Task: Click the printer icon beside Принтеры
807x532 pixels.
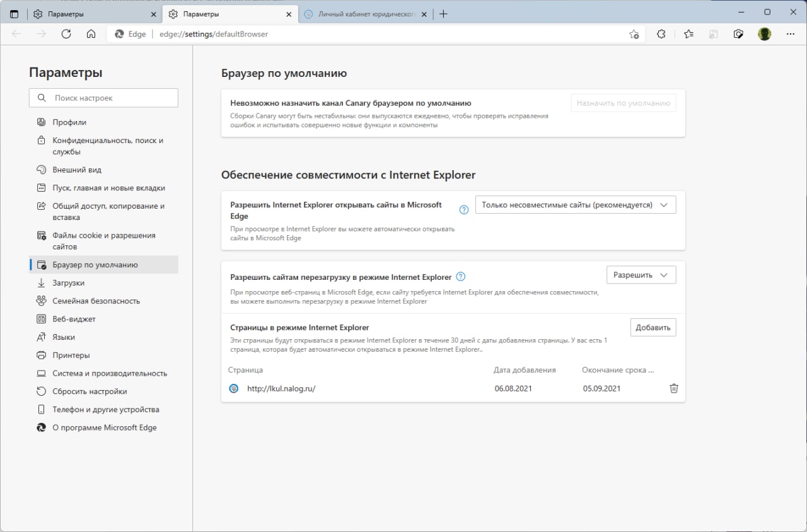Action: [42, 355]
